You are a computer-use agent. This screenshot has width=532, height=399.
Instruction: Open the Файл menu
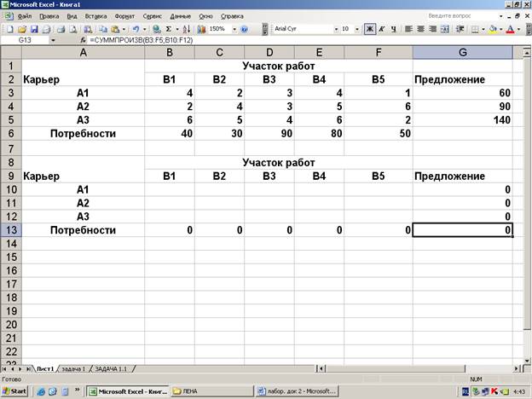click(25, 16)
